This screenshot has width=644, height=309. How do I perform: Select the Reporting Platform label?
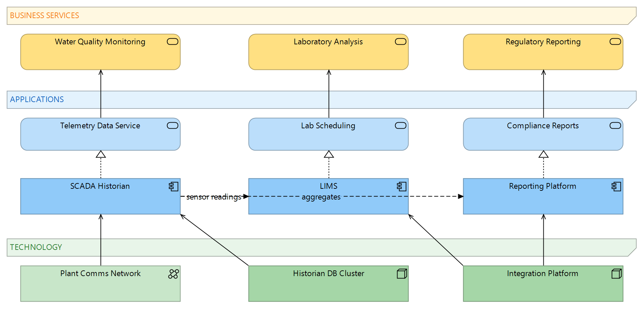pyautogui.click(x=542, y=186)
